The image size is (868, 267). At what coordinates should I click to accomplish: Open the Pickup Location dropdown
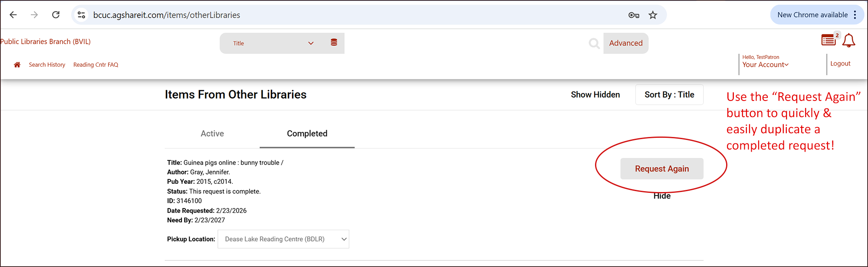coord(283,239)
